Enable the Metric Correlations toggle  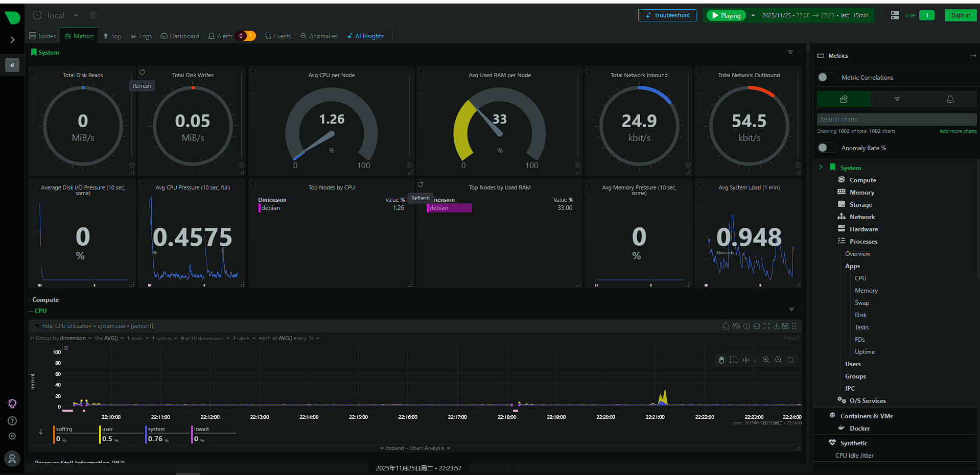tap(826, 78)
